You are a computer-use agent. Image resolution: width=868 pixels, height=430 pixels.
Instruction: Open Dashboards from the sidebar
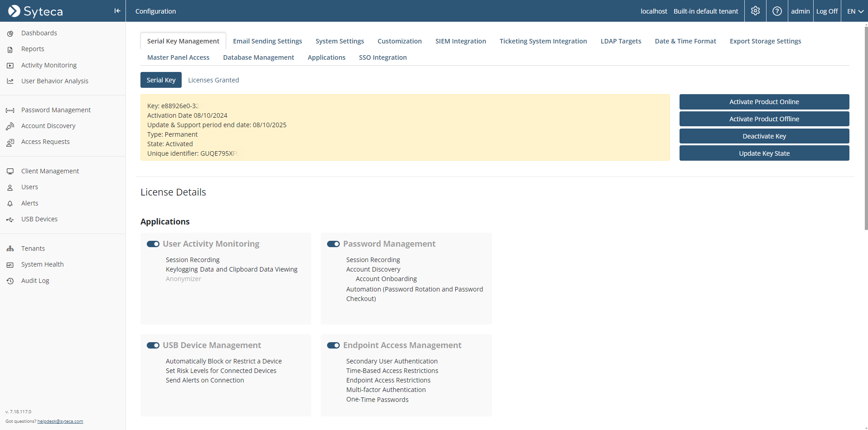point(39,33)
